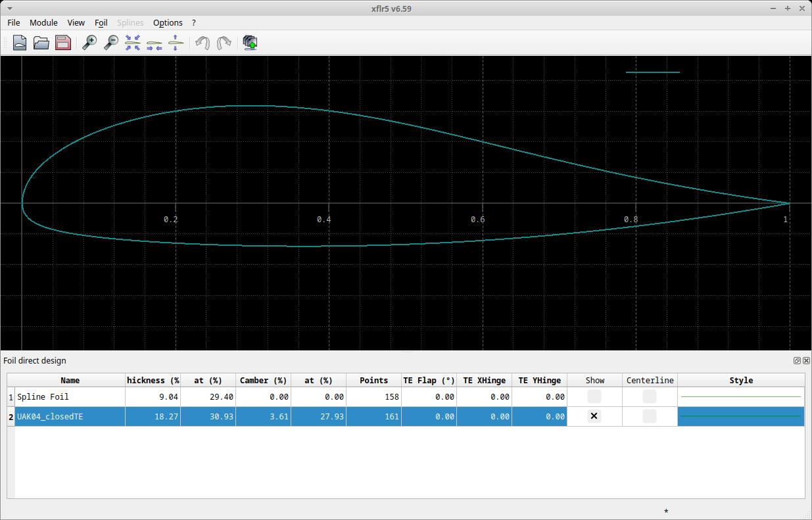Screen dimensions: 812x520
Task: Enable Centerline for UAK04_closedTE row
Action: point(650,416)
